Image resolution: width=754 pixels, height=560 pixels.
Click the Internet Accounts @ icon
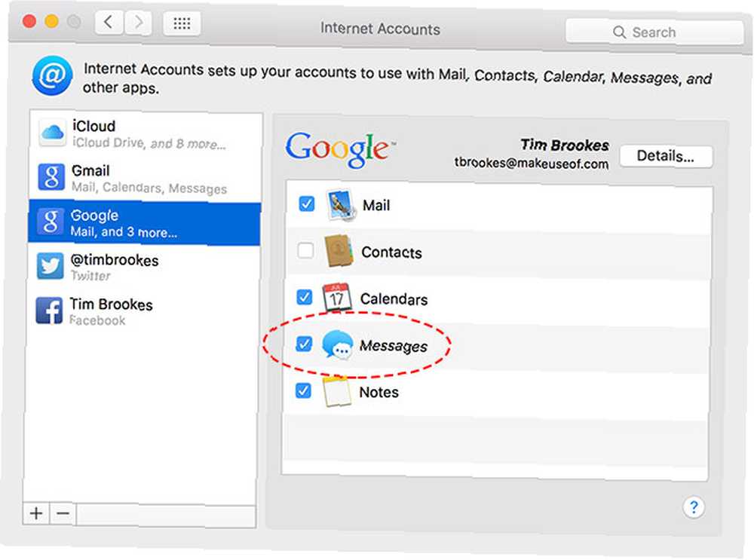pyautogui.click(x=53, y=75)
